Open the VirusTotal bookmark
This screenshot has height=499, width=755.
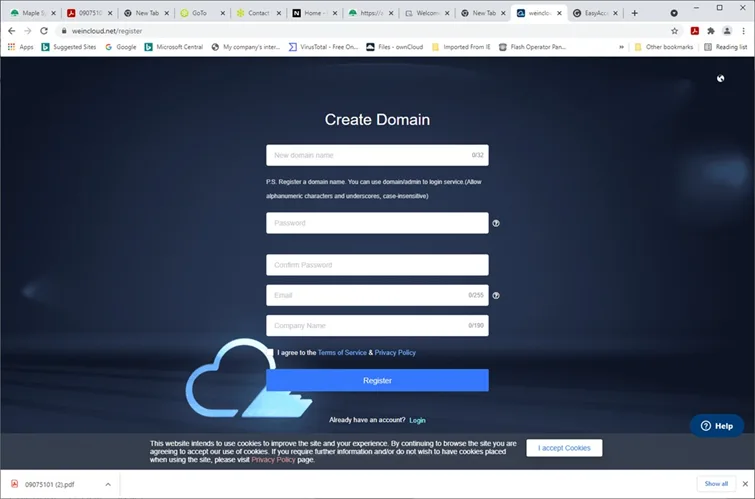324,47
